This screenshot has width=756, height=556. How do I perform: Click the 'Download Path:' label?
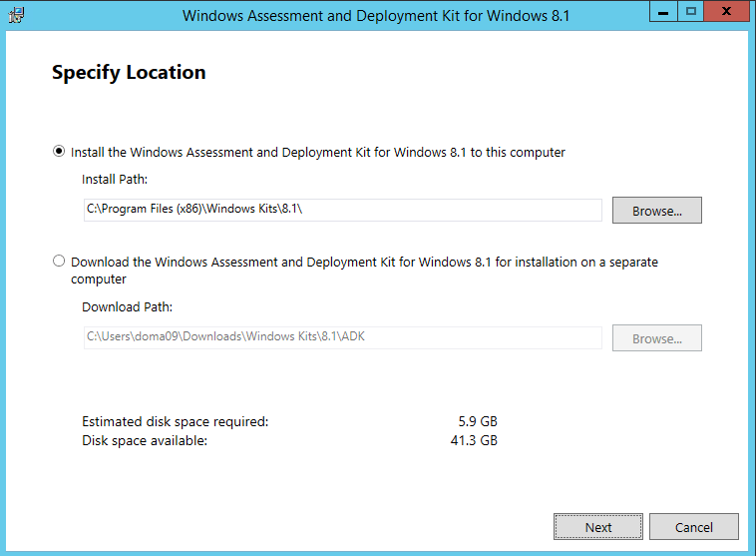pos(128,307)
